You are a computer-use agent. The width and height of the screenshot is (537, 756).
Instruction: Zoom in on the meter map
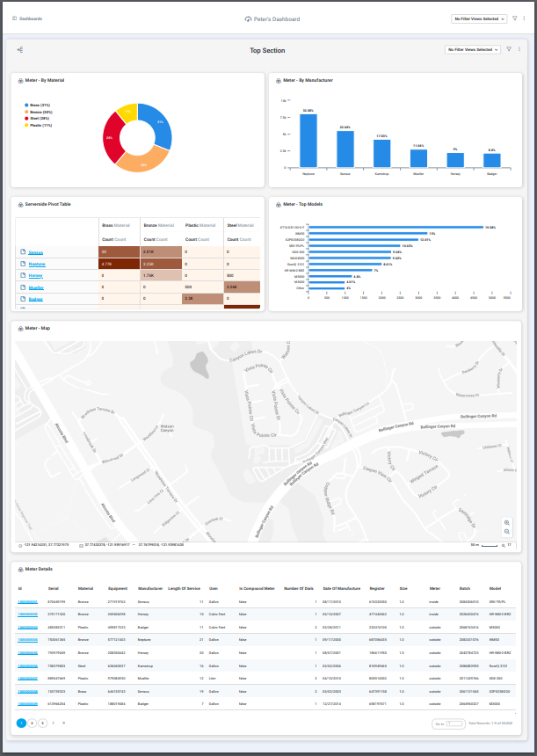click(507, 523)
